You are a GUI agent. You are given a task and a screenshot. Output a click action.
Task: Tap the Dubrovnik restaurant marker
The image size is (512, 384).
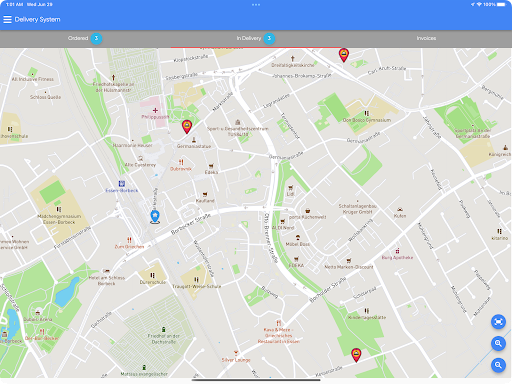(181, 162)
